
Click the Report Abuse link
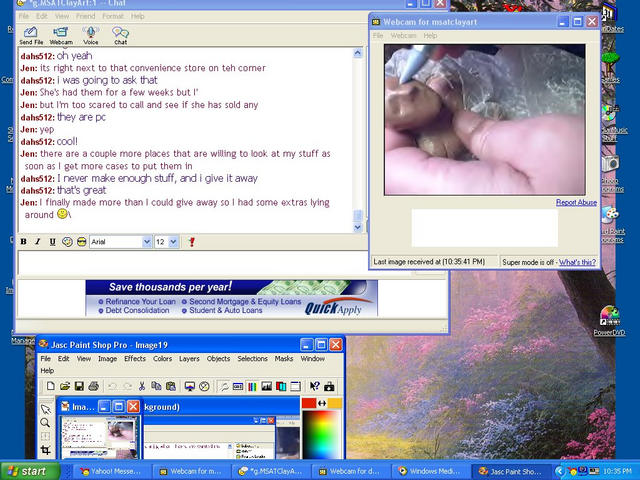576,202
